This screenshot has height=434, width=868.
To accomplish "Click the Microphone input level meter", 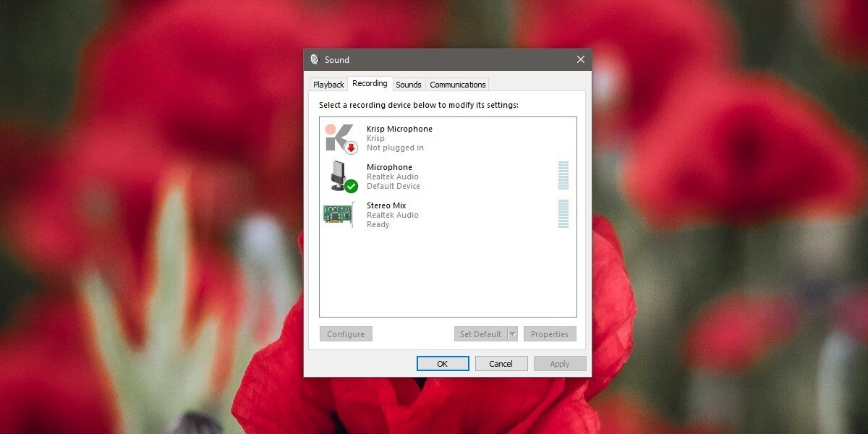I will pyautogui.click(x=563, y=176).
